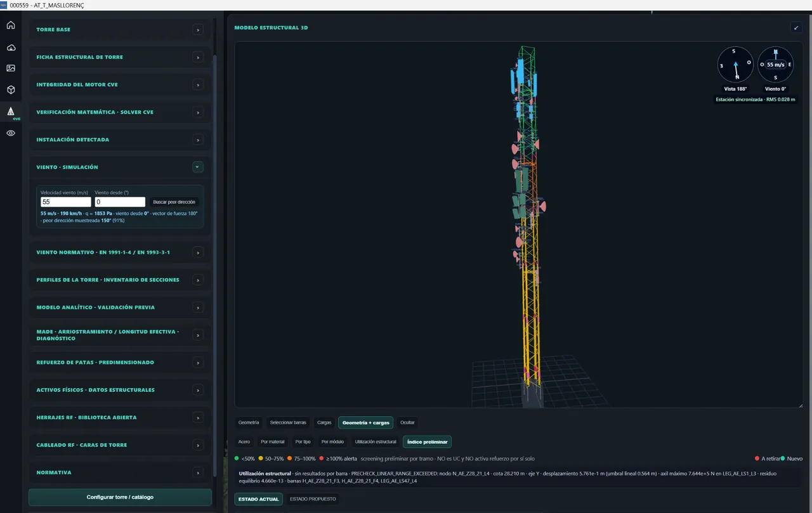812x513 pixels.
Task: Expand Instalación Detectada section
Action: pos(198,140)
